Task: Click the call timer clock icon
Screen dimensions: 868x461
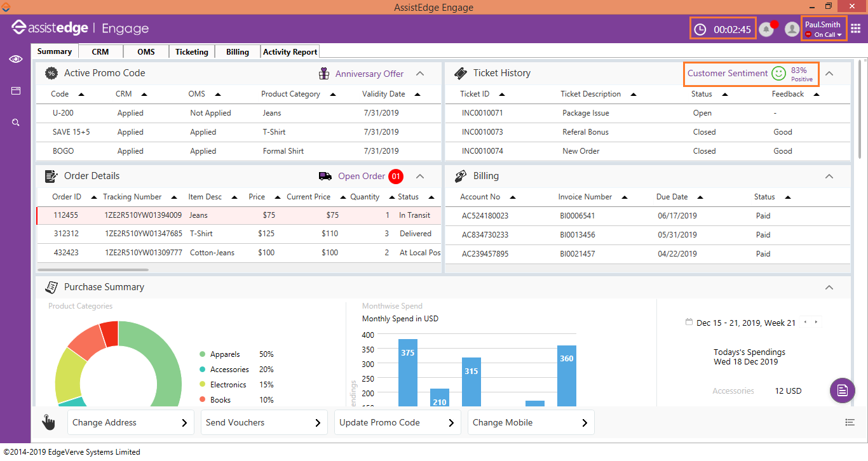Action: (x=700, y=29)
